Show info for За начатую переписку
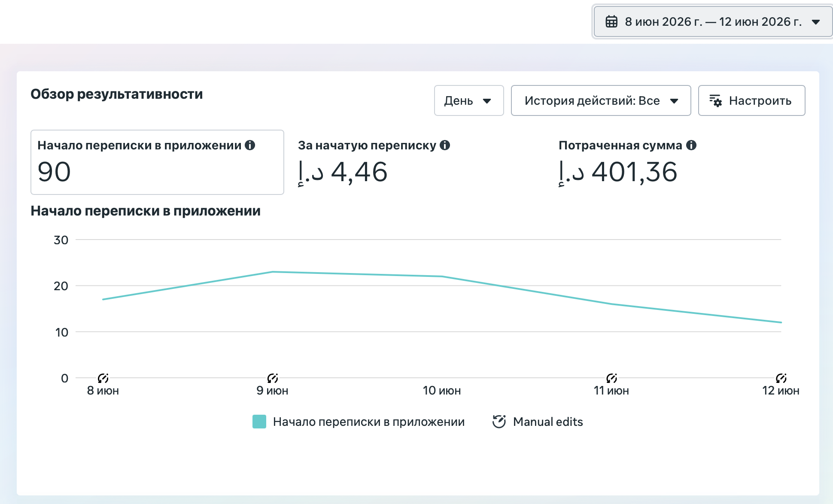Screen dimensions: 833x504 pyautogui.click(x=445, y=145)
